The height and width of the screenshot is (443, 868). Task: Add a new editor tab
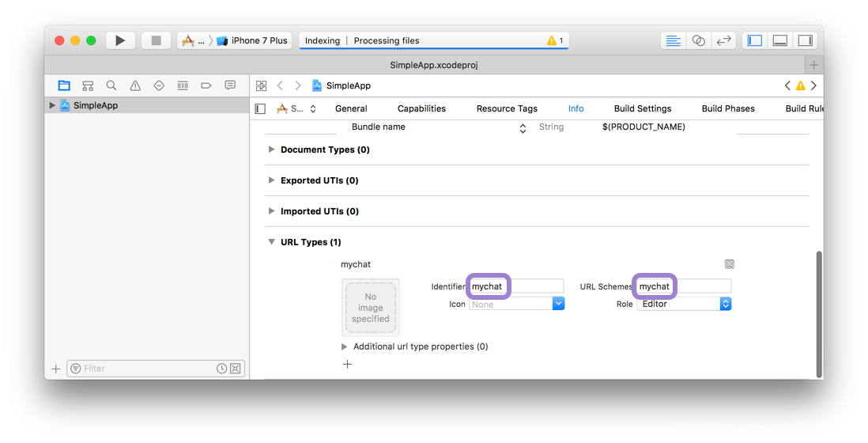(813, 65)
